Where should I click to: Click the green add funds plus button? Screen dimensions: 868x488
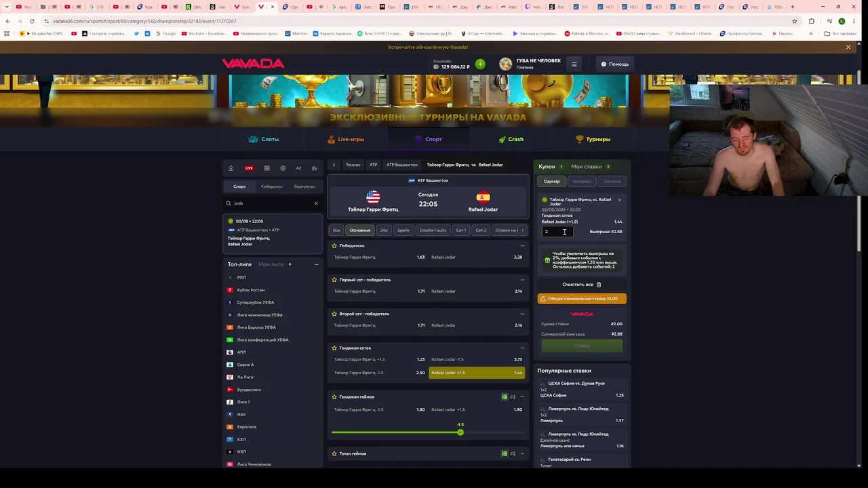click(480, 64)
